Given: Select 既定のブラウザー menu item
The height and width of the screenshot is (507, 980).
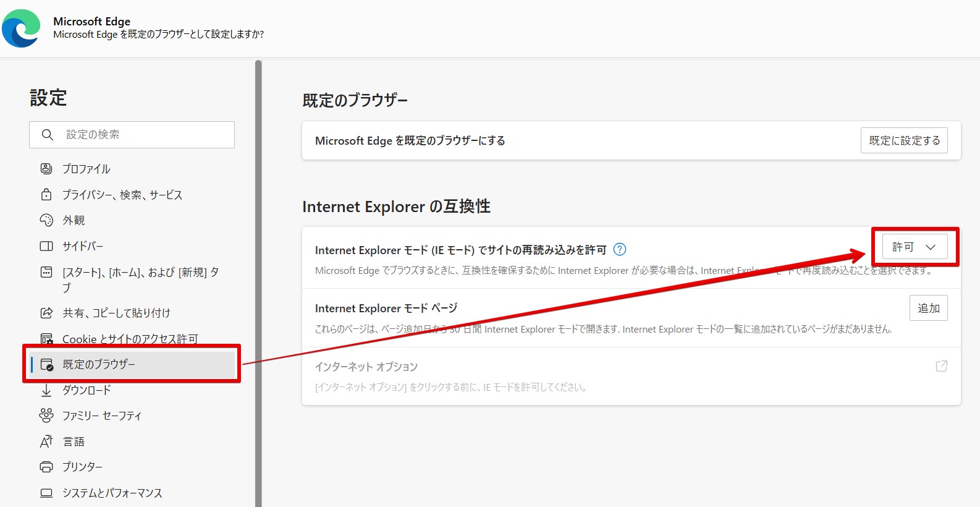Looking at the screenshot, I should pyautogui.click(x=132, y=365).
